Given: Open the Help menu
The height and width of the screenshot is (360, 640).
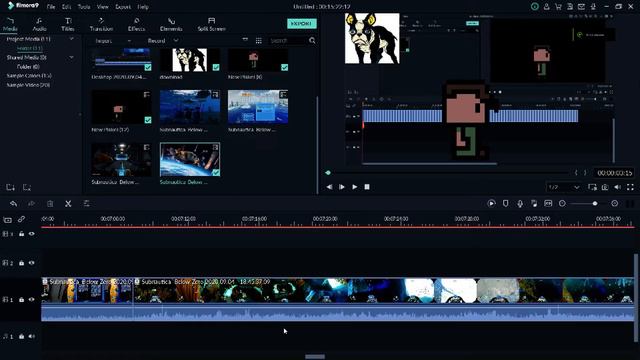Looking at the screenshot, I should (143, 7).
